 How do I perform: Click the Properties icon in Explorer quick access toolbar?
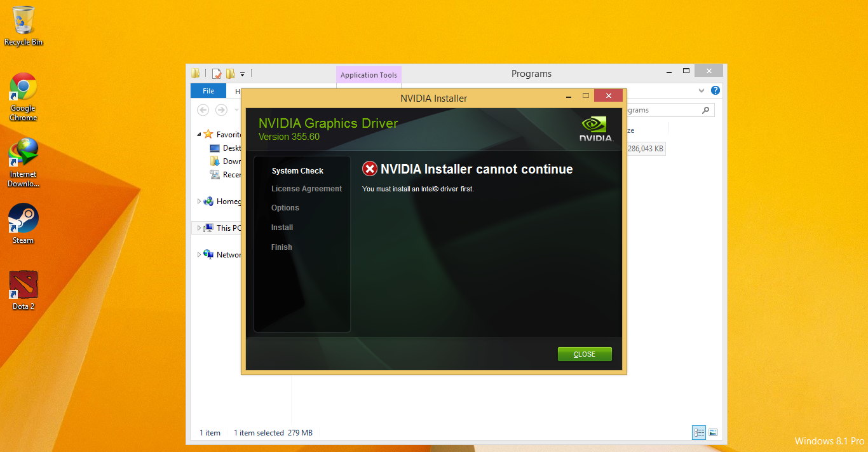click(x=217, y=74)
